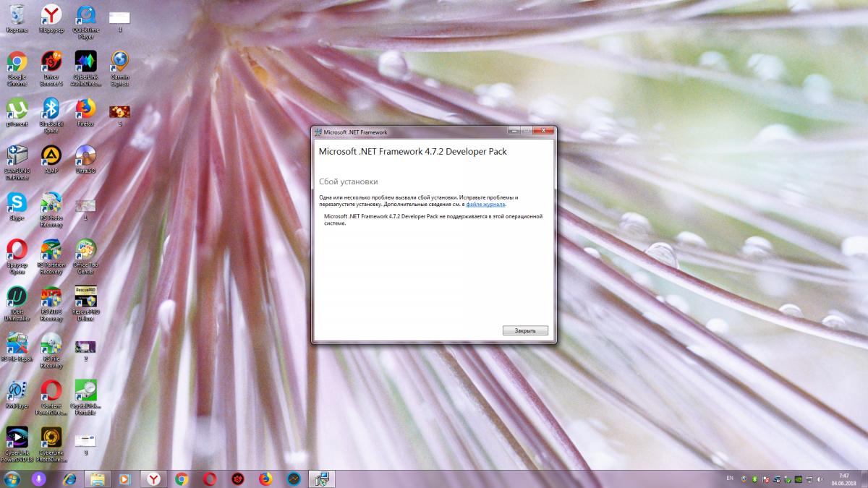868x488 pixels.
Task: Select the AIMP player desktop icon
Action: (x=51, y=156)
